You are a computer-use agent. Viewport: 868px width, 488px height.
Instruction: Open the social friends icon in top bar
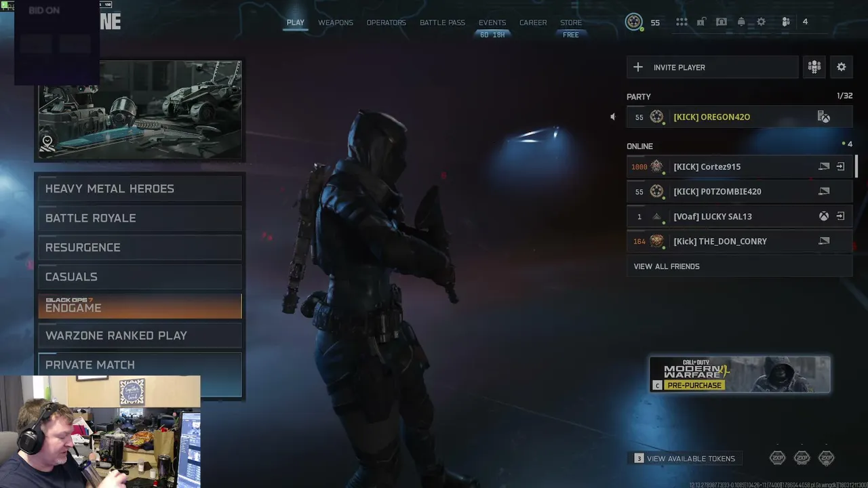[786, 22]
